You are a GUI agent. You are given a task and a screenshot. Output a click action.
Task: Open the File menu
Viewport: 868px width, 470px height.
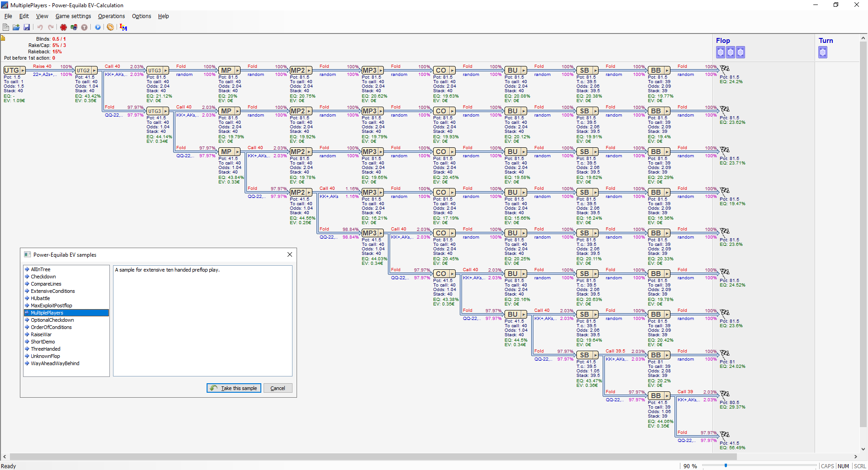pyautogui.click(x=8, y=16)
